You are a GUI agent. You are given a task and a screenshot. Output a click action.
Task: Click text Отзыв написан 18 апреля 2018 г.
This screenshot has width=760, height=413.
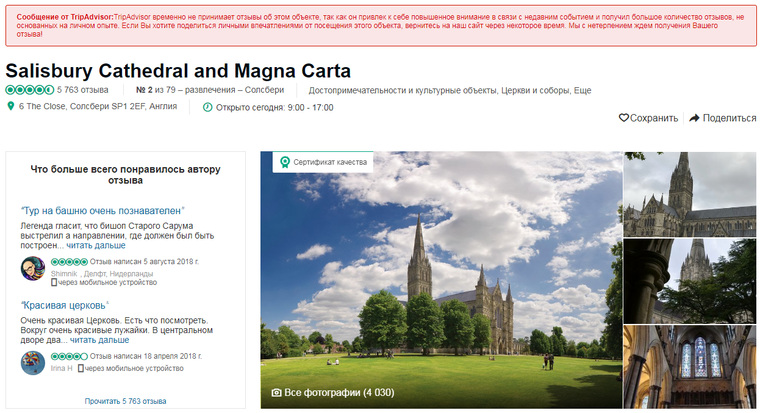tap(146, 356)
